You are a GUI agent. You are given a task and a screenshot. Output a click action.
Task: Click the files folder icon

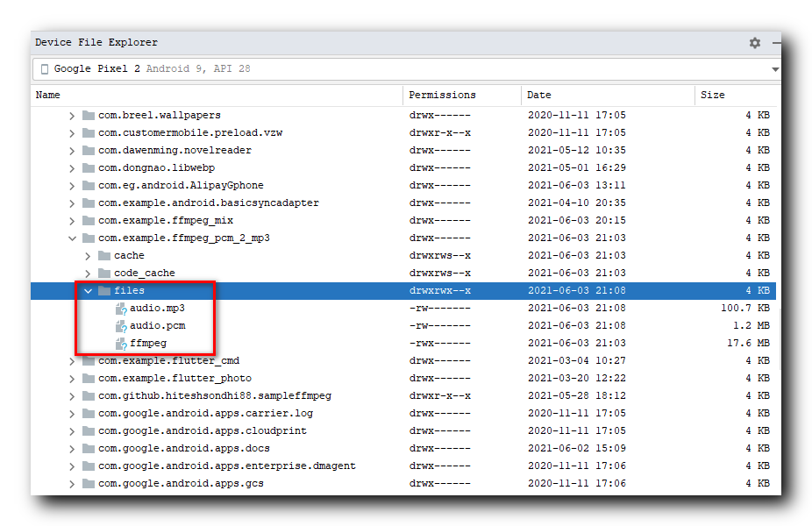(x=104, y=290)
